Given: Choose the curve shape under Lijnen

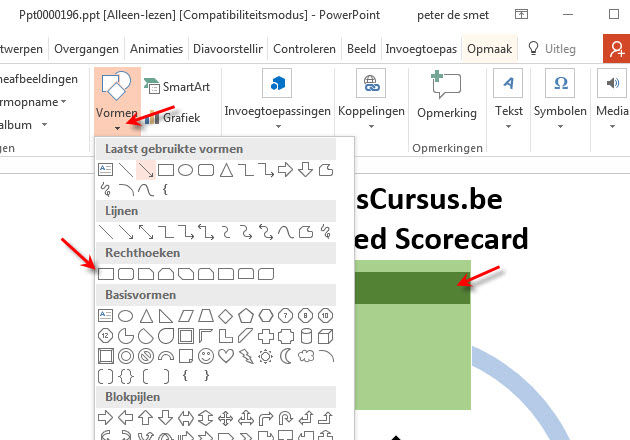Looking at the screenshot, I should click(286, 232).
